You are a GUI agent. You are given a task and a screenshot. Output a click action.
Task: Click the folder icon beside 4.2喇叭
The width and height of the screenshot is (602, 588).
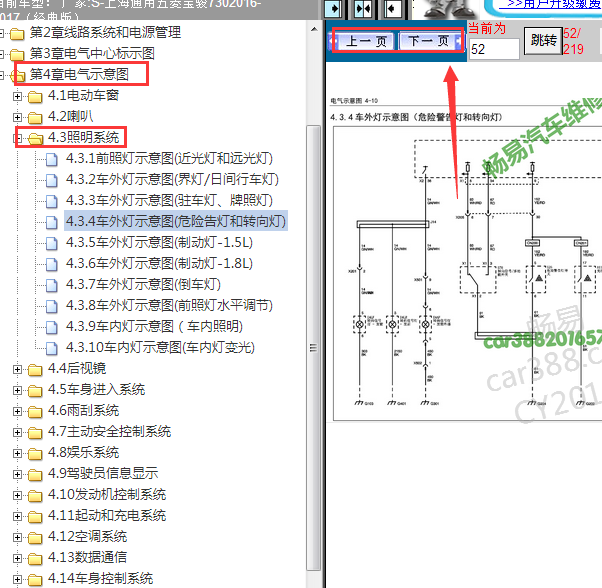coord(35,118)
